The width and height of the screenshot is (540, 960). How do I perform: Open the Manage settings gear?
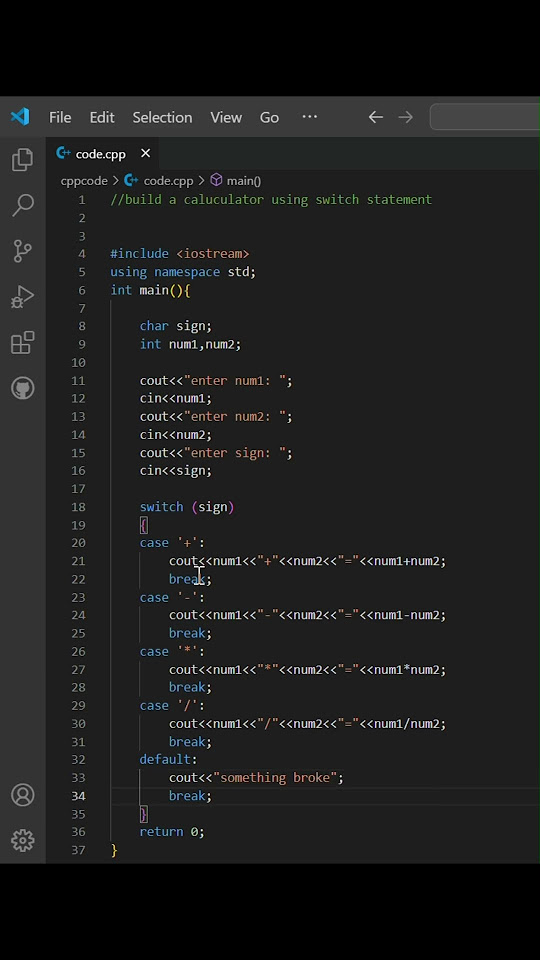pos(23,841)
